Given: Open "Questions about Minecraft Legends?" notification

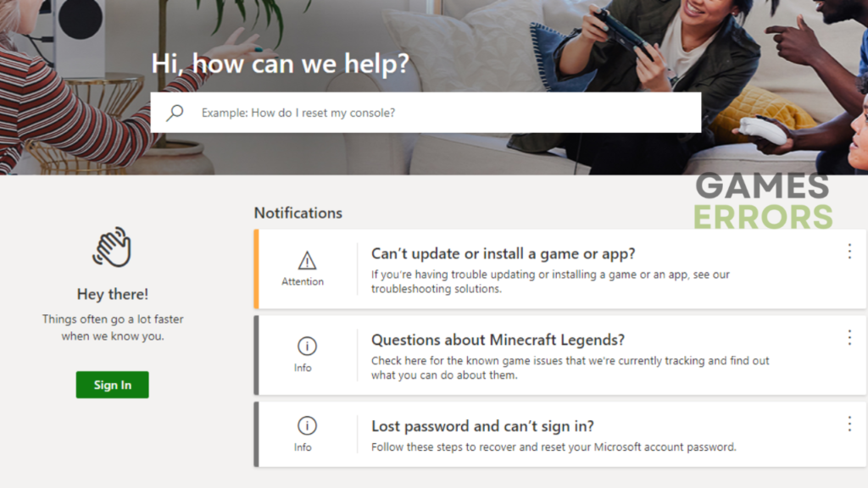Looking at the screenshot, I should (x=498, y=340).
